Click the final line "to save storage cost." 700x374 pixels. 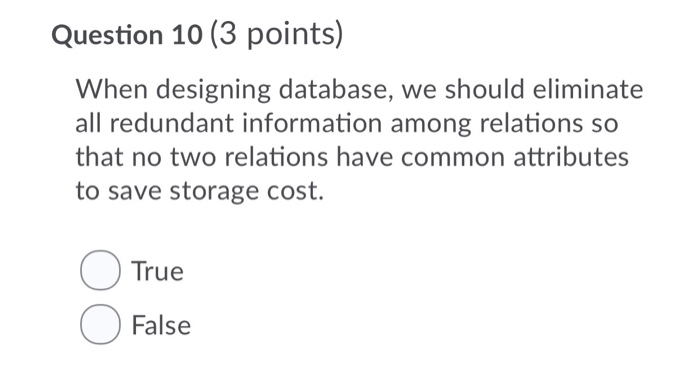tap(200, 191)
